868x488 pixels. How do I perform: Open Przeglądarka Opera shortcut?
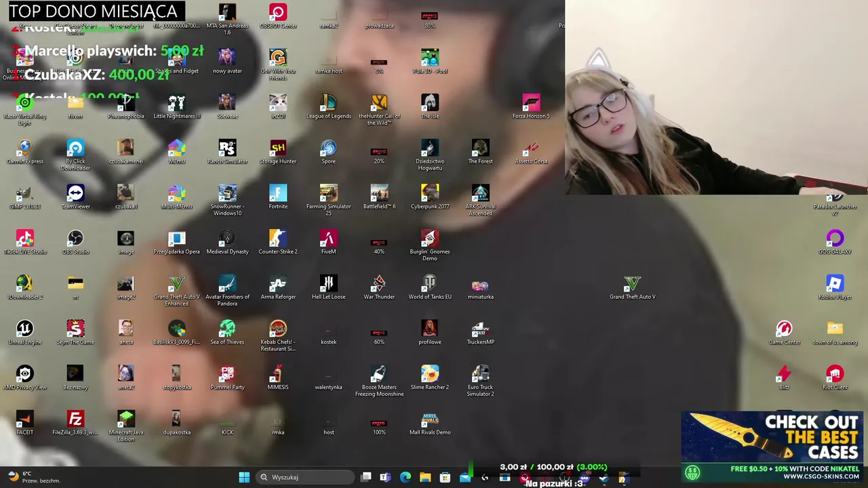(176, 242)
